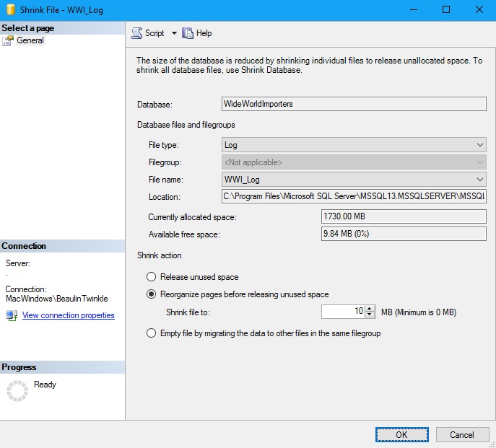Click the database icon in title bar
The width and height of the screenshot is (496, 448).
coord(10,9)
